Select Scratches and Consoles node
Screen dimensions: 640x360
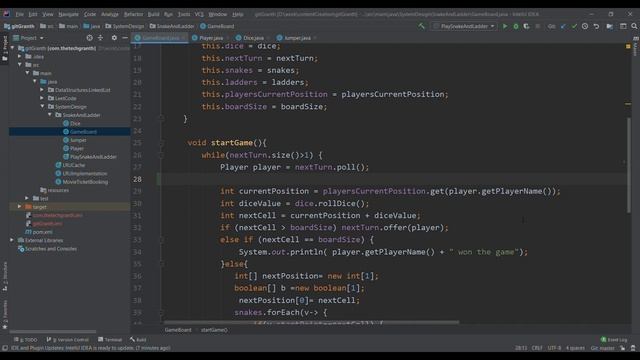(47, 249)
